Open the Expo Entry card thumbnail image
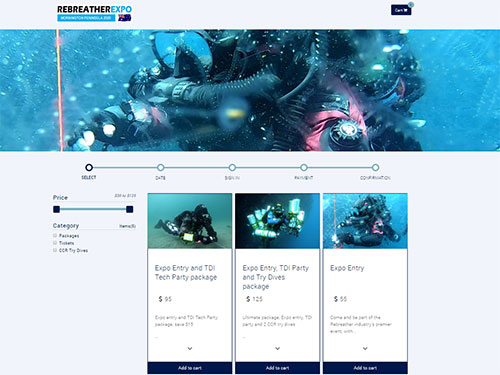The image size is (500, 375). 365,221
